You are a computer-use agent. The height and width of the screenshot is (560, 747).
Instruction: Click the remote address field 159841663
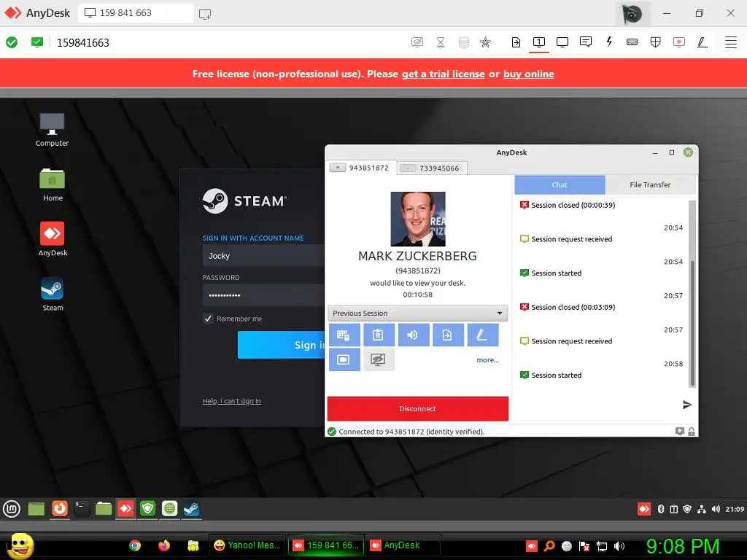(83, 43)
